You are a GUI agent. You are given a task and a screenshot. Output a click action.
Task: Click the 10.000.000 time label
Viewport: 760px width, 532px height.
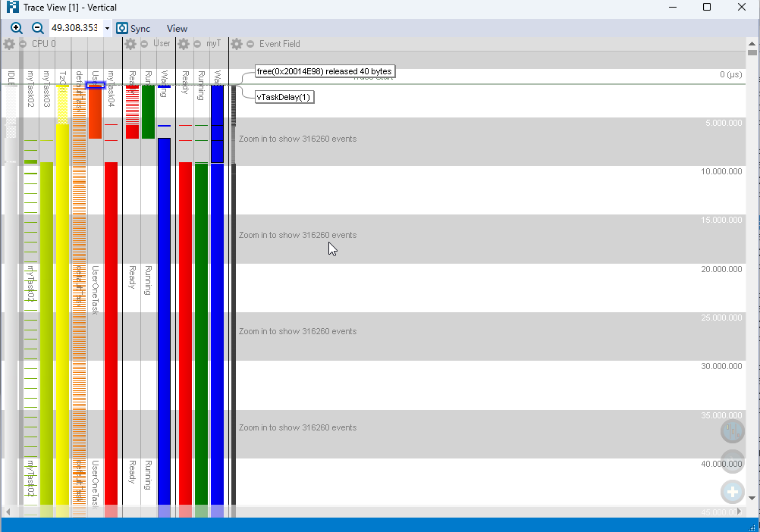pyautogui.click(x=721, y=171)
